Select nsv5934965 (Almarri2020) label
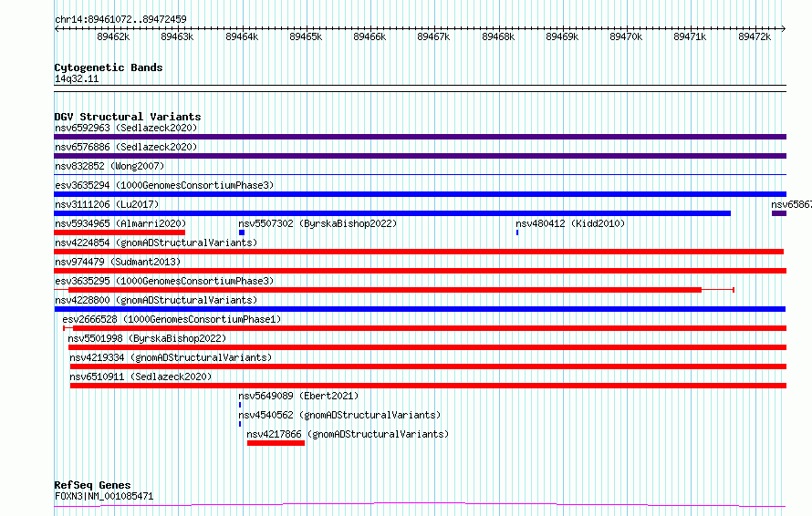 point(120,223)
